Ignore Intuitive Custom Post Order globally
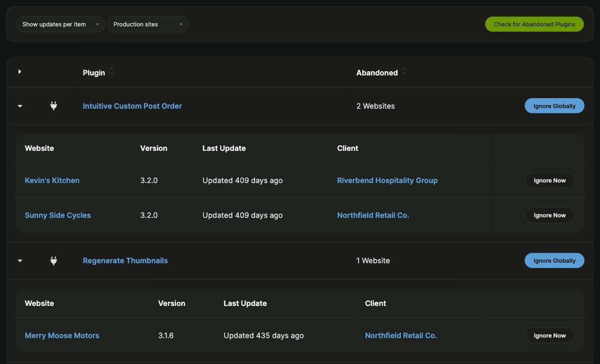The image size is (600, 364). point(554,106)
